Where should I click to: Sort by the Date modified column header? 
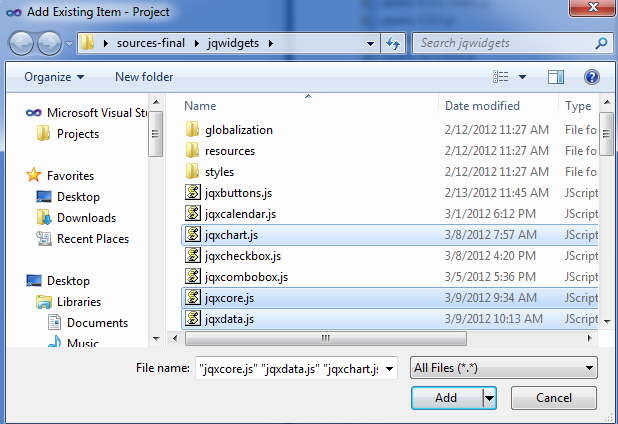click(x=498, y=106)
